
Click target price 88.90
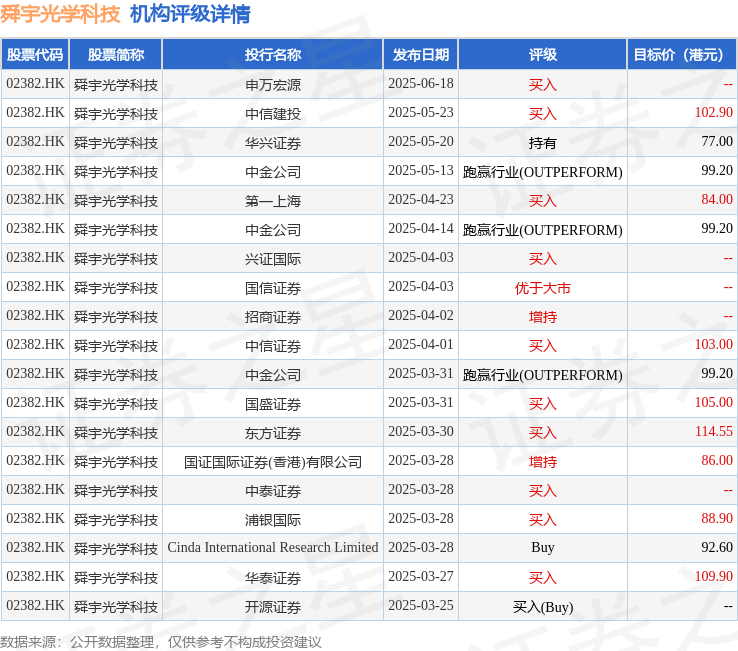717,518
